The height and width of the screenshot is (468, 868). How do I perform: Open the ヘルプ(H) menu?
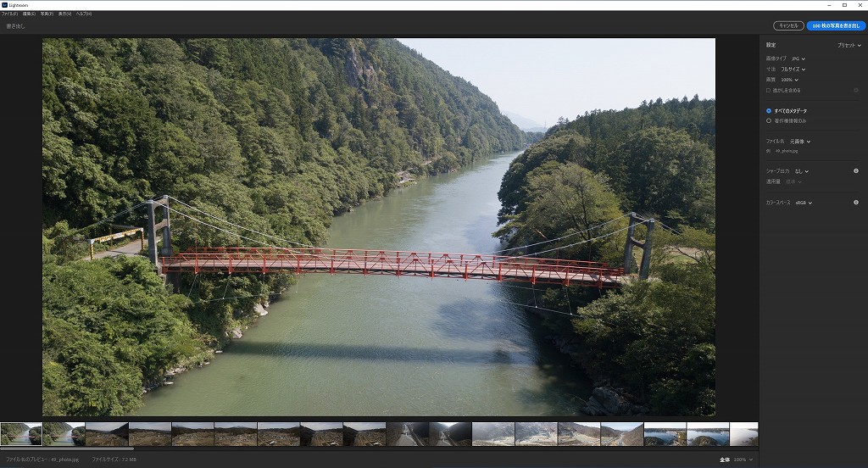[x=84, y=14]
